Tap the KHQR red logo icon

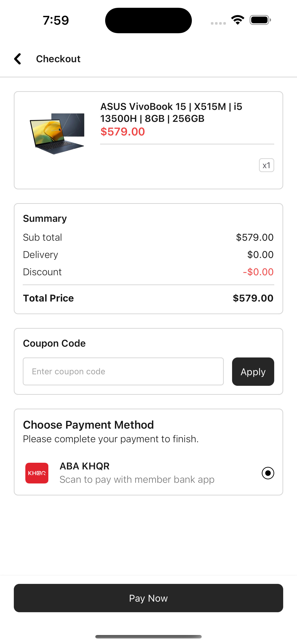click(37, 473)
